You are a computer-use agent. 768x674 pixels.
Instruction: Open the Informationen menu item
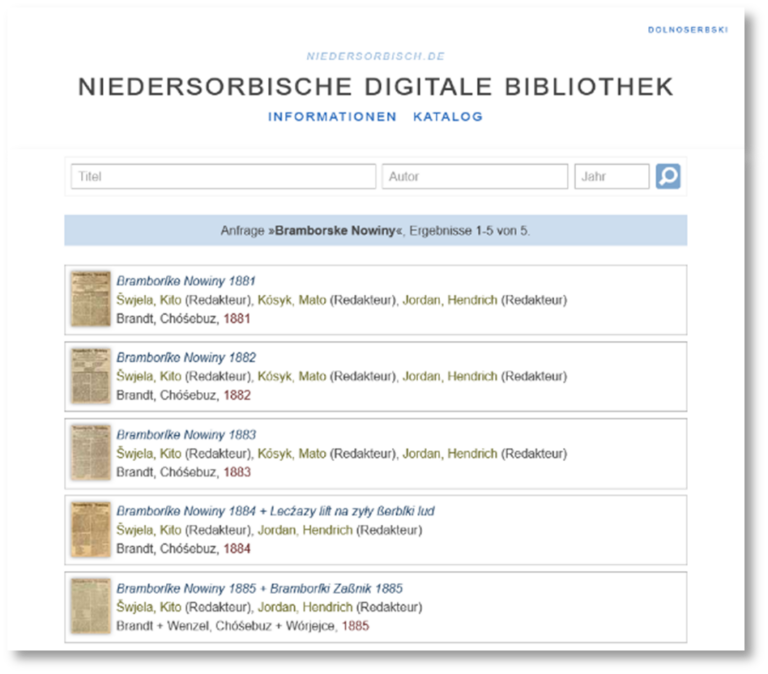point(332,117)
